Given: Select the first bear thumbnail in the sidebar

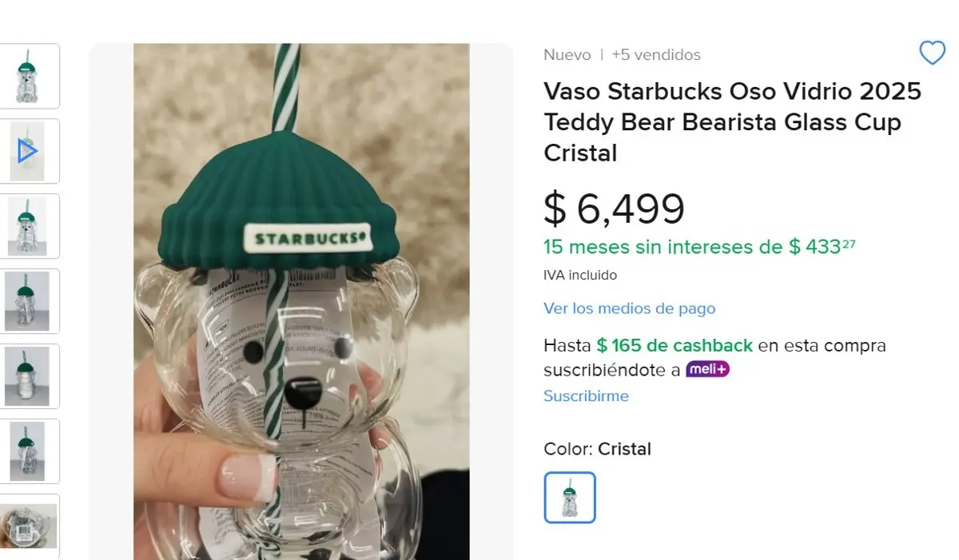Looking at the screenshot, I should (30, 76).
